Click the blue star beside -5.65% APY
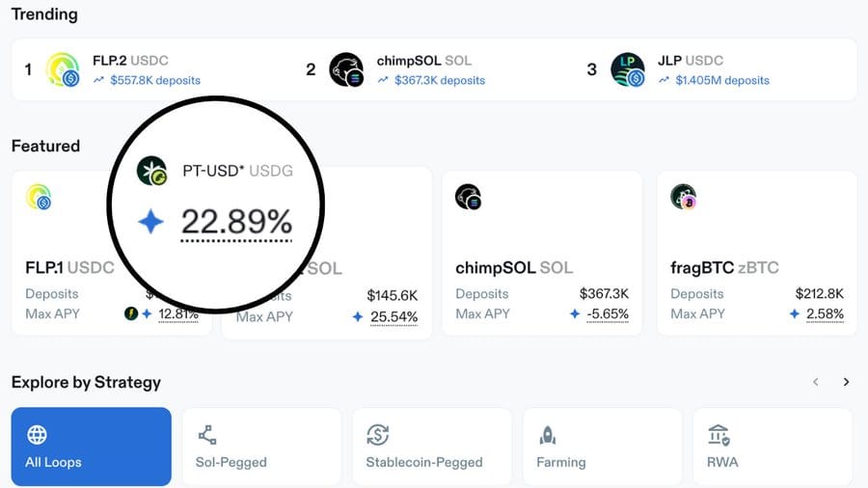Screen dimensions: 868x488 [x=575, y=313]
